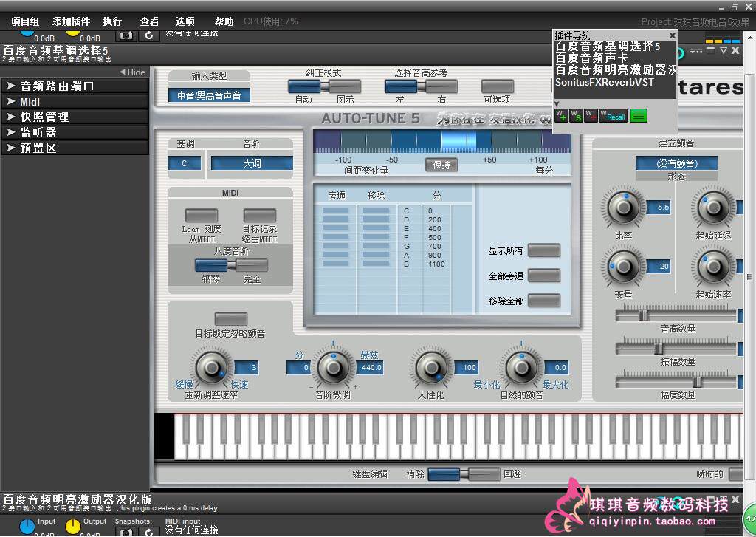Screen dimensions: 756x537
Task: Click the 全部旁通 button
Action: (x=544, y=276)
